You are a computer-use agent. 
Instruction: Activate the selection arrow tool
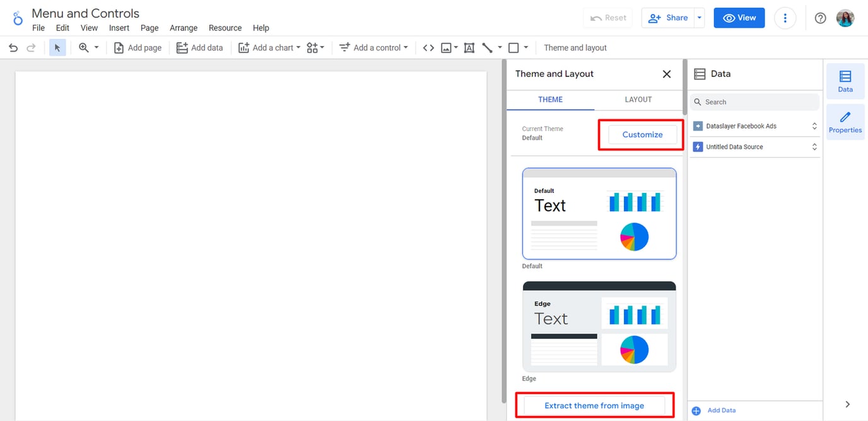coord(57,47)
